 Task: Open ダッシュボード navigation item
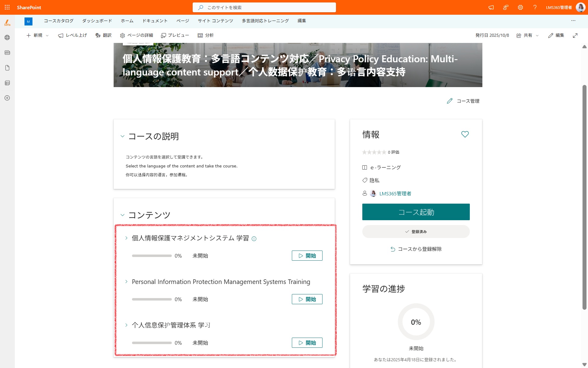click(x=97, y=21)
